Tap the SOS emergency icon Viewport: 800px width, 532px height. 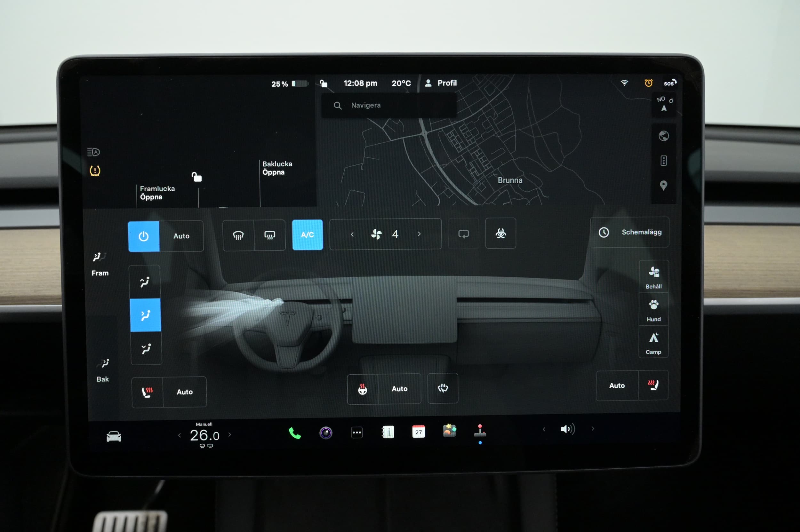pos(670,83)
